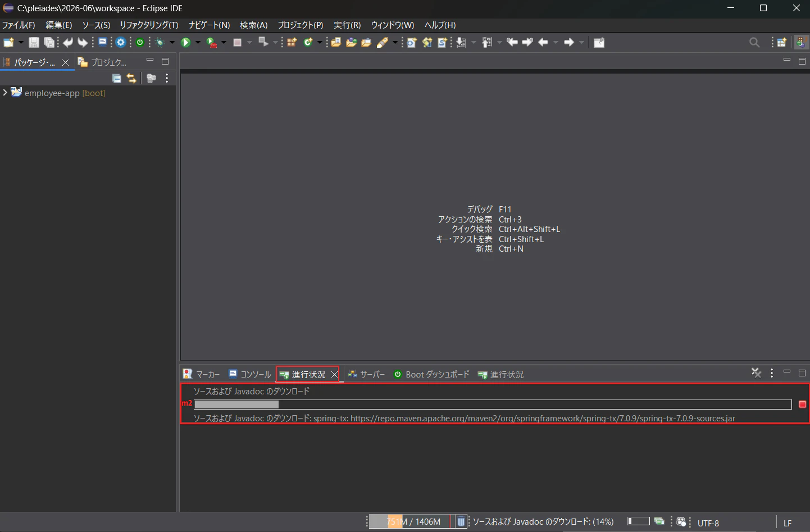
Task: Switch to the サーバー tab
Action: point(366,374)
